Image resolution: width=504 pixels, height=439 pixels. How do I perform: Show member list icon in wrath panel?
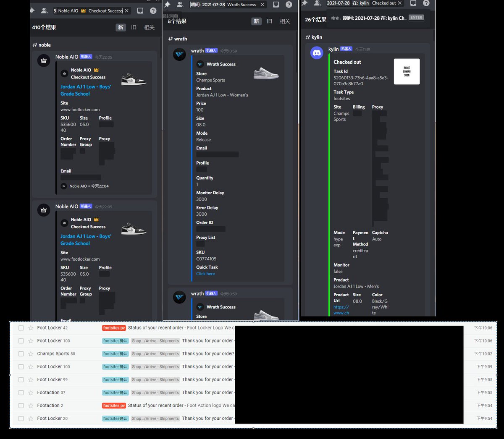point(180,5)
